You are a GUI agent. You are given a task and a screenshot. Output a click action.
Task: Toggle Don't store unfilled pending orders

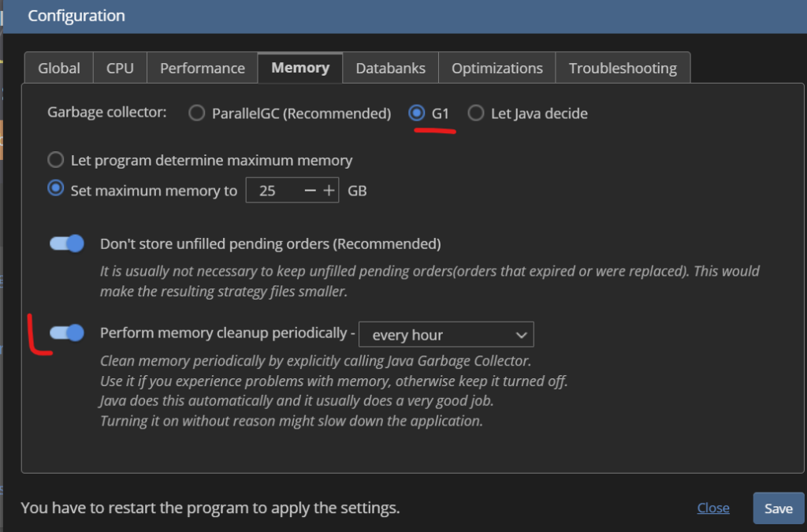(x=67, y=244)
